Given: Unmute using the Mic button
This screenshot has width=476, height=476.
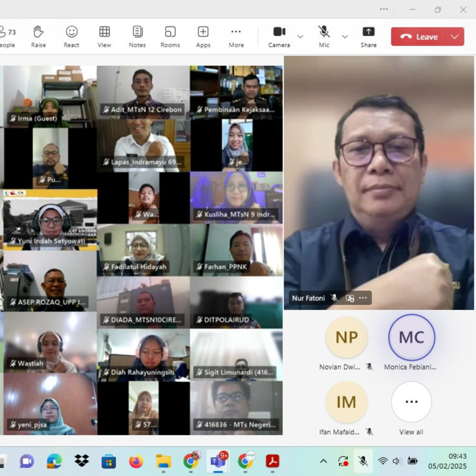Looking at the screenshot, I should click(324, 37).
